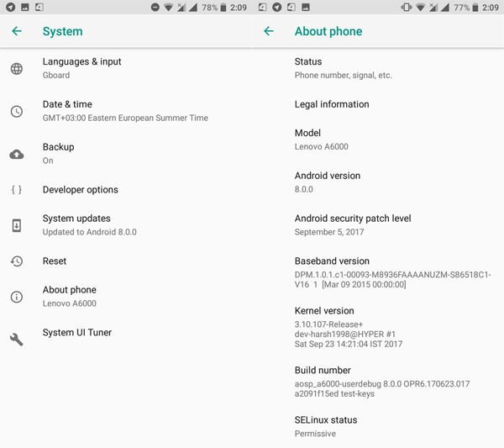This screenshot has width=504, height=448.
Task: Tap the Kernel version entry
Action: click(378, 327)
